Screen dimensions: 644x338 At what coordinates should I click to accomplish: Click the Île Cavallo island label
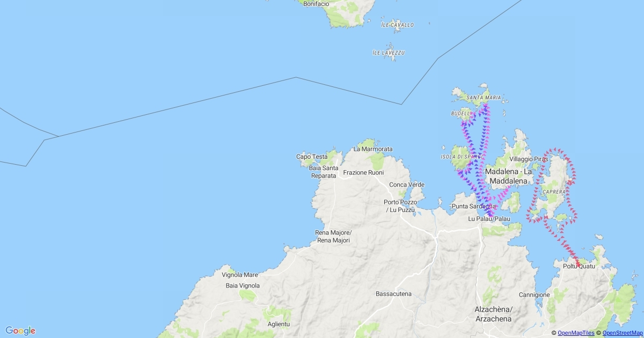397,25
